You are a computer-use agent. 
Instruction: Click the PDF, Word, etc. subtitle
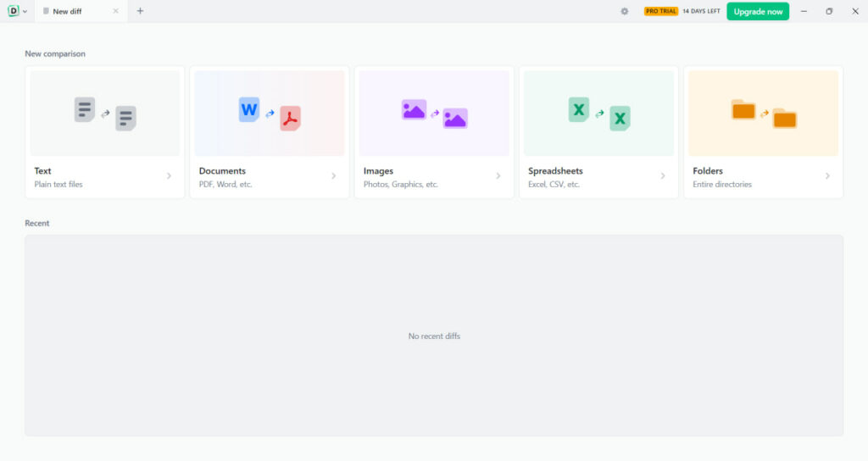coord(225,184)
